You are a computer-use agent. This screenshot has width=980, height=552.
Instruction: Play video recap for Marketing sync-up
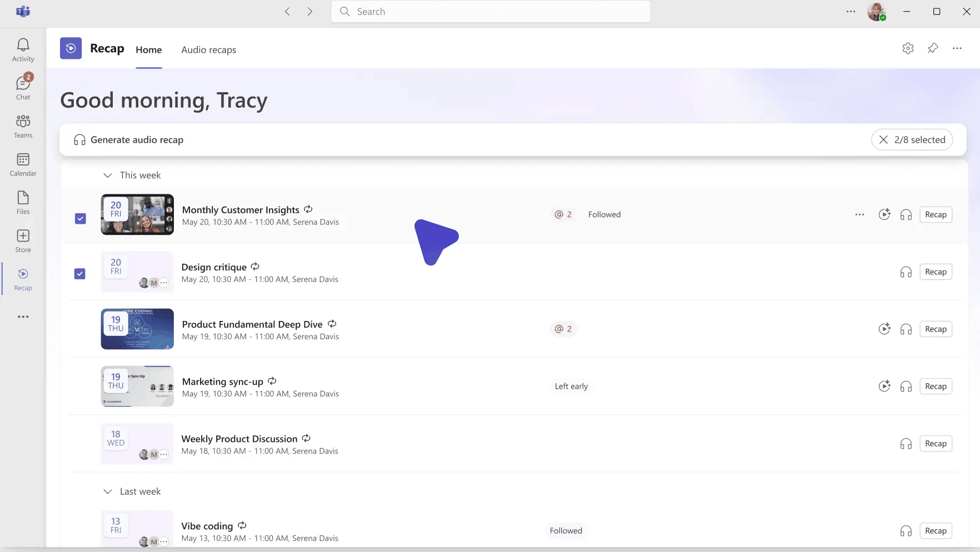point(884,386)
